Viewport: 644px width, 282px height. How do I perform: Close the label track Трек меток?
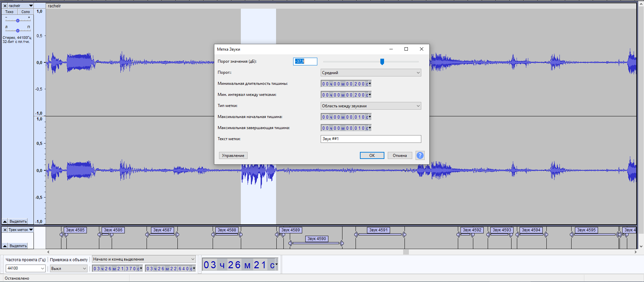(x=5, y=230)
